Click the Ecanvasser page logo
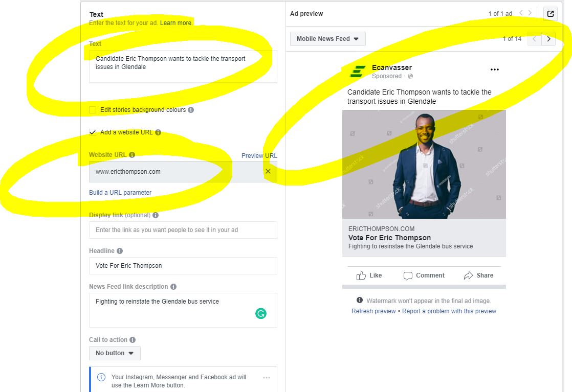 [358, 72]
